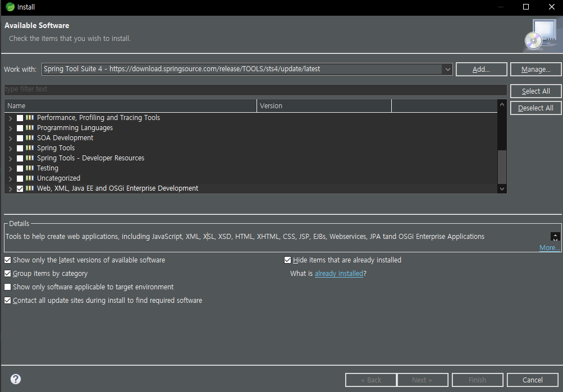Check the Performance, Profiling and Tracing Tools box

[x=20, y=118]
